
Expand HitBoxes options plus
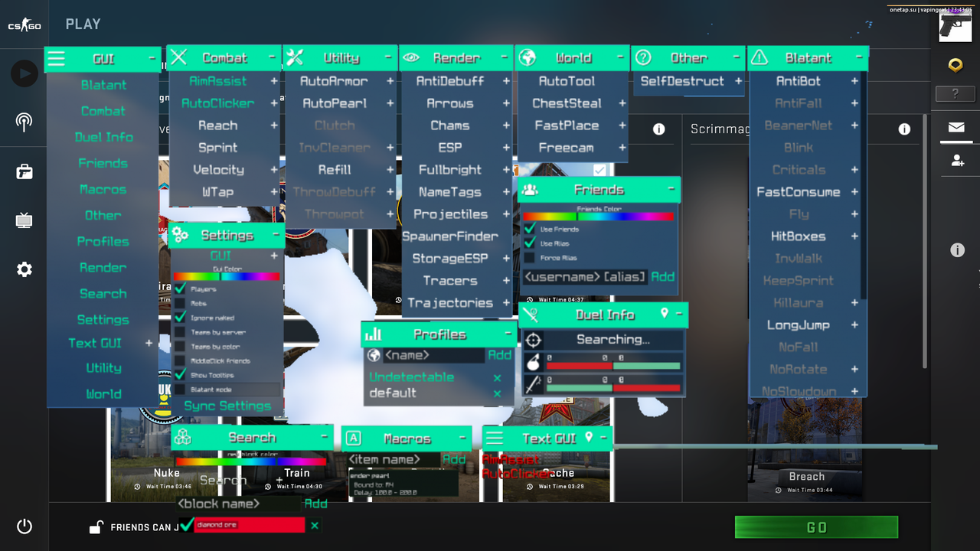(x=854, y=236)
